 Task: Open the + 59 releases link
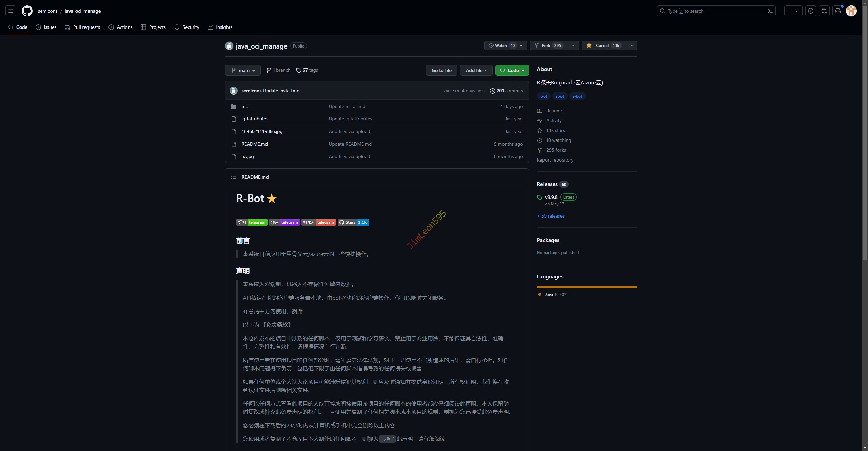(x=551, y=216)
